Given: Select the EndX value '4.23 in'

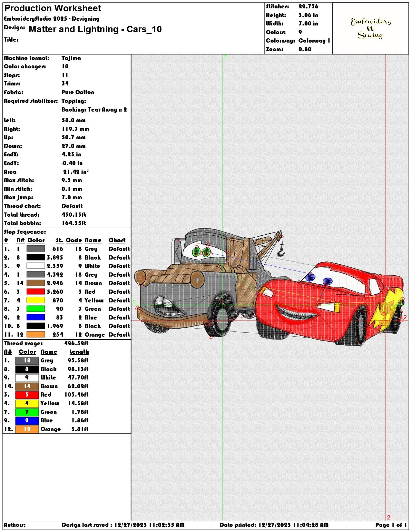Looking at the screenshot, I should point(71,154).
